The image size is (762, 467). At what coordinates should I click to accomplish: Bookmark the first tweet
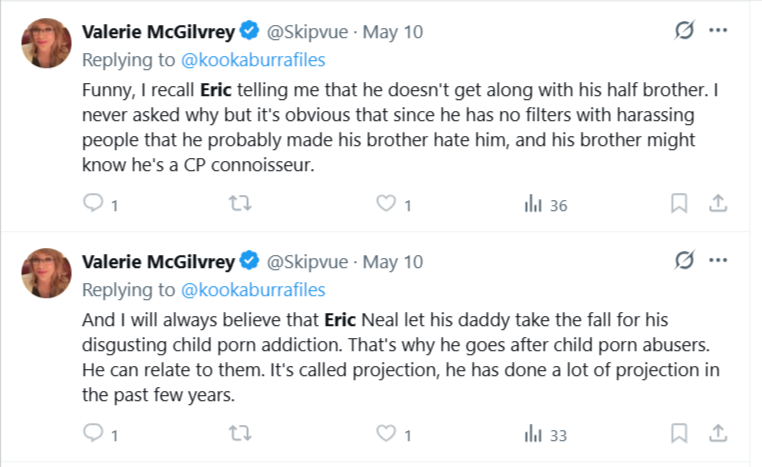[679, 205]
